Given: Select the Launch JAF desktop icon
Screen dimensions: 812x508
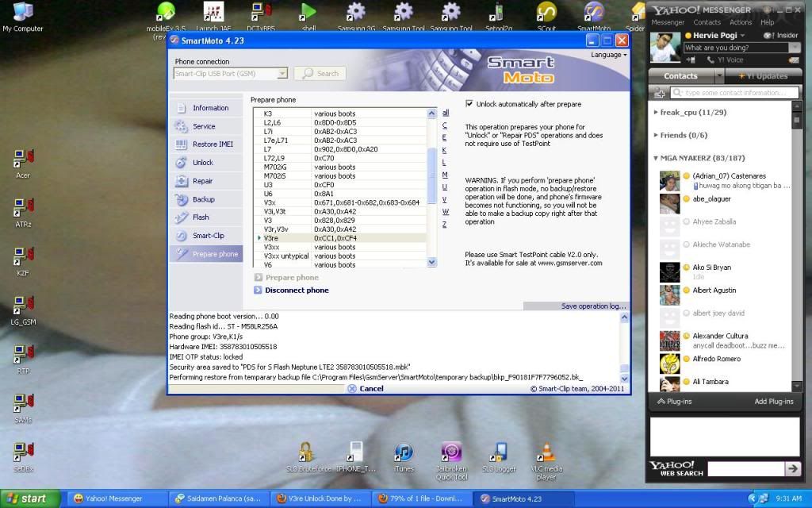Looking at the screenshot, I should [213, 12].
